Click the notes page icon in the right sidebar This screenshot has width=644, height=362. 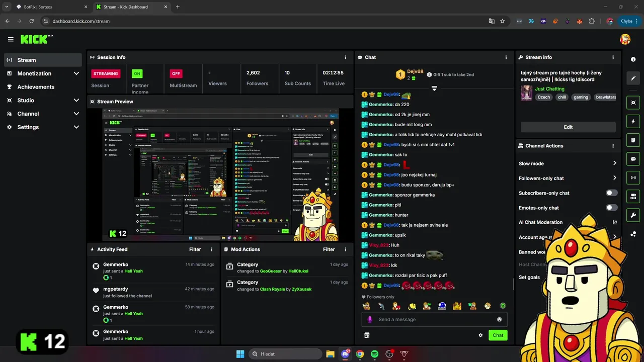coord(633,140)
